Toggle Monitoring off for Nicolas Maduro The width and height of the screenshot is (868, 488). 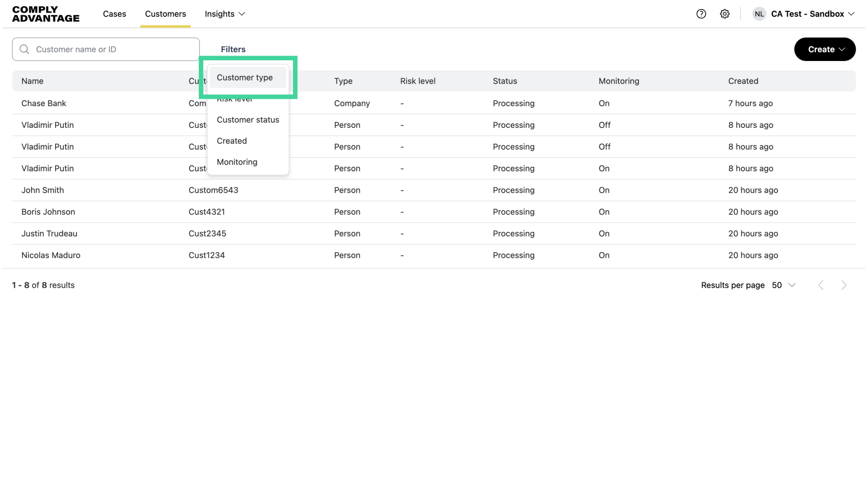pyautogui.click(x=604, y=255)
